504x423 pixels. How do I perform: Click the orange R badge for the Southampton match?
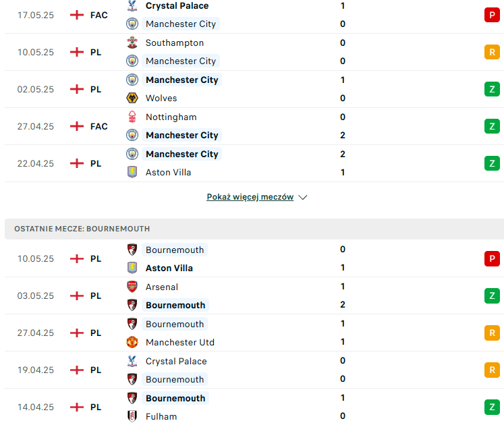[492, 52]
